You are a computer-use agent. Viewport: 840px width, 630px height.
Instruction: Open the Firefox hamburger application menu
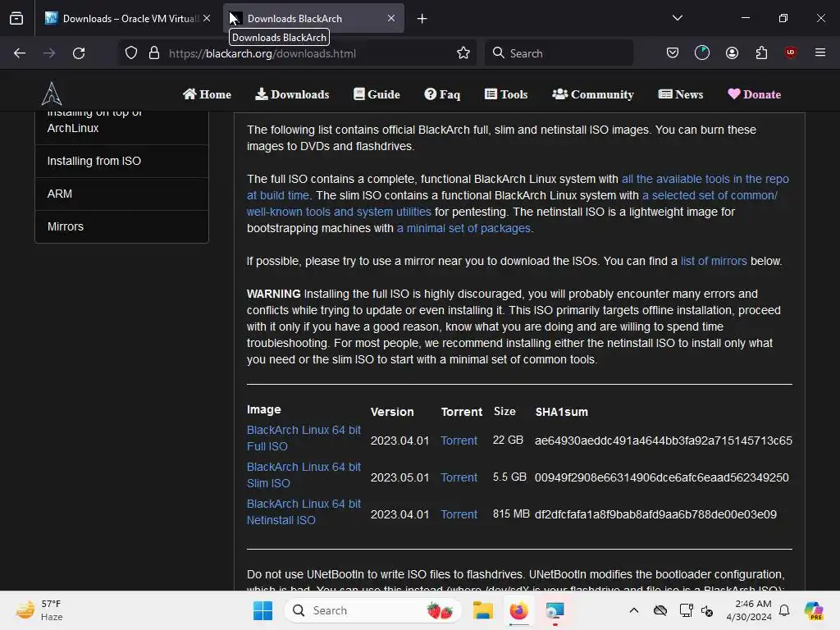click(x=820, y=53)
